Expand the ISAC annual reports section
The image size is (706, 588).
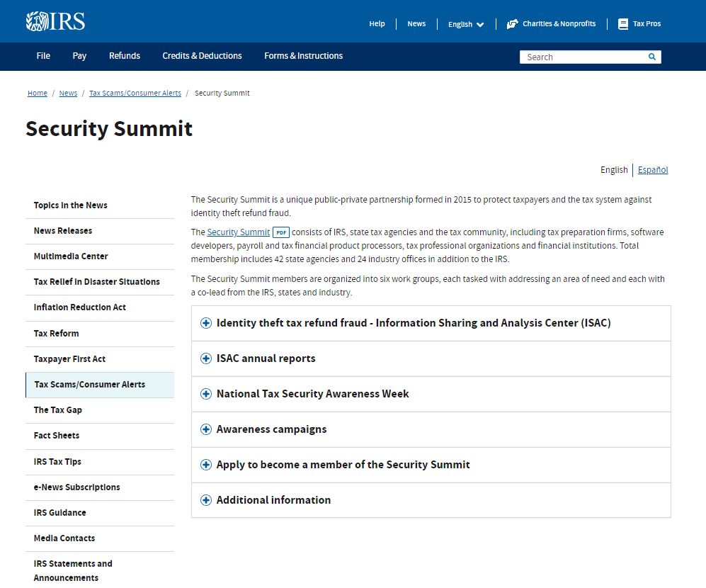tap(431, 358)
